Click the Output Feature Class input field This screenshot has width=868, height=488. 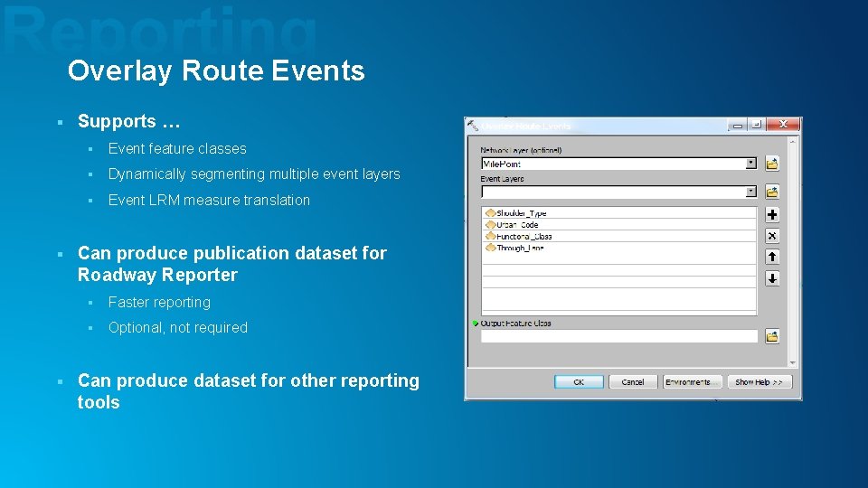618,336
